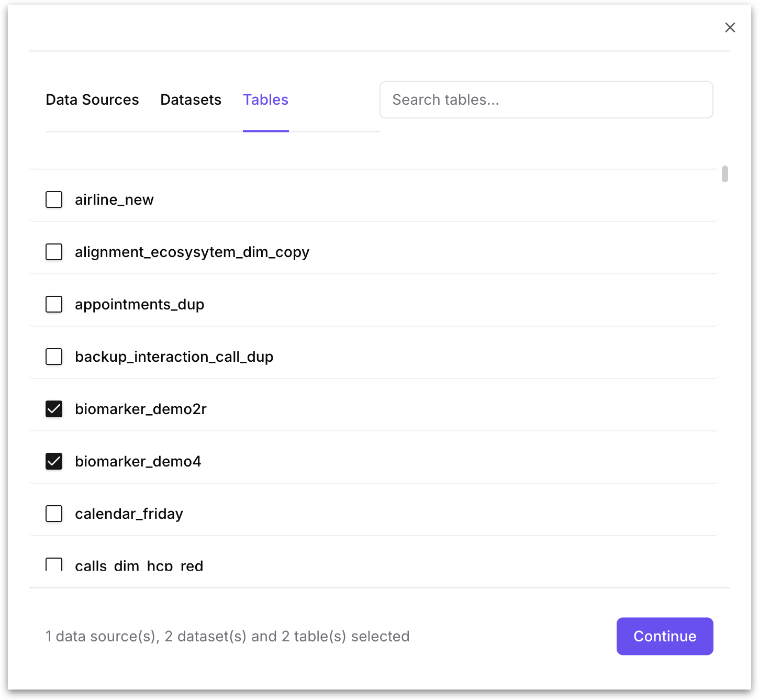Click the appointments_dup table name
This screenshot has width=759, height=700.
tap(139, 304)
